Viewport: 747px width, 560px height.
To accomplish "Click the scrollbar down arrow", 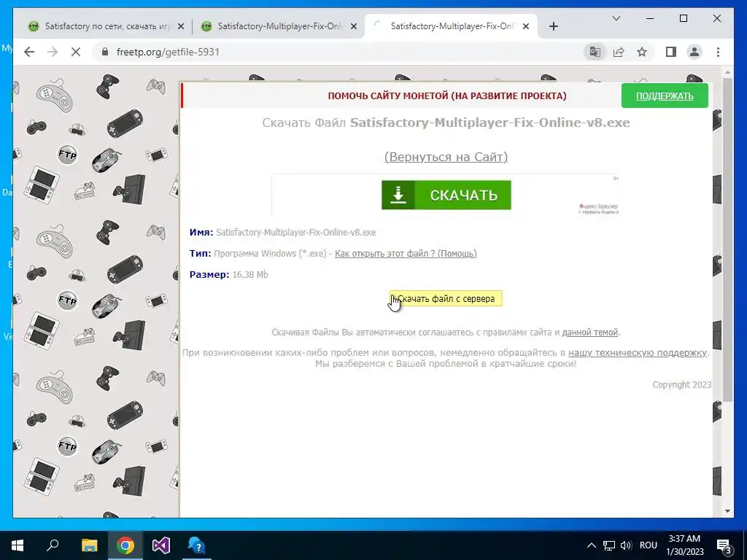I will [727, 511].
